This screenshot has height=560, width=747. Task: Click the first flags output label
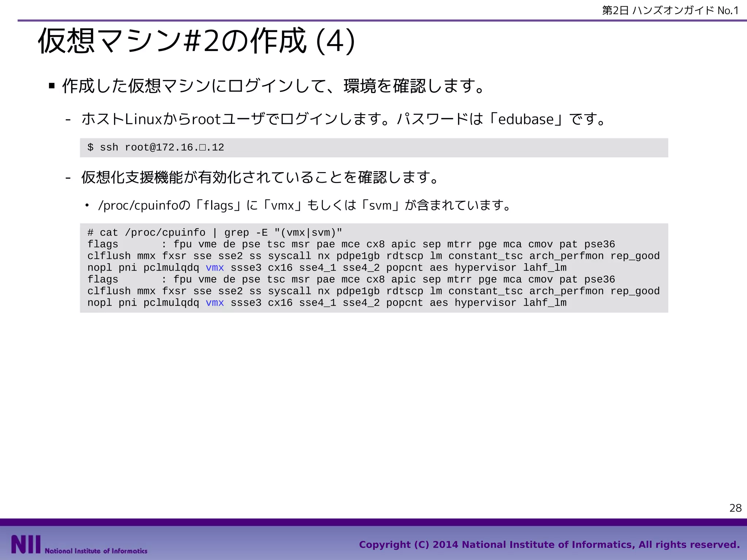103,244
